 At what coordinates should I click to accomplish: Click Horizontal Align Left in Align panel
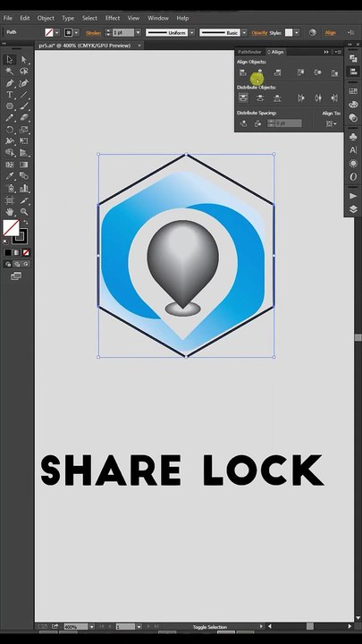[243, 72]
